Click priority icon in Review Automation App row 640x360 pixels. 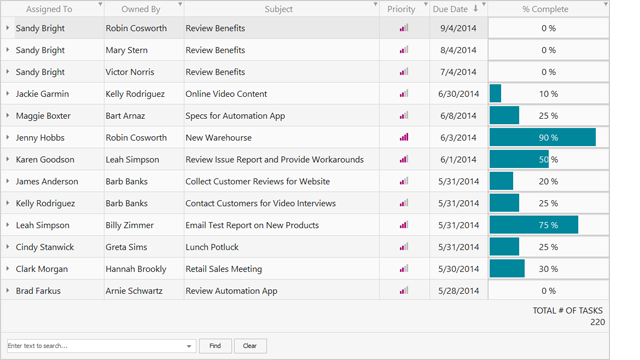point(404,290)
